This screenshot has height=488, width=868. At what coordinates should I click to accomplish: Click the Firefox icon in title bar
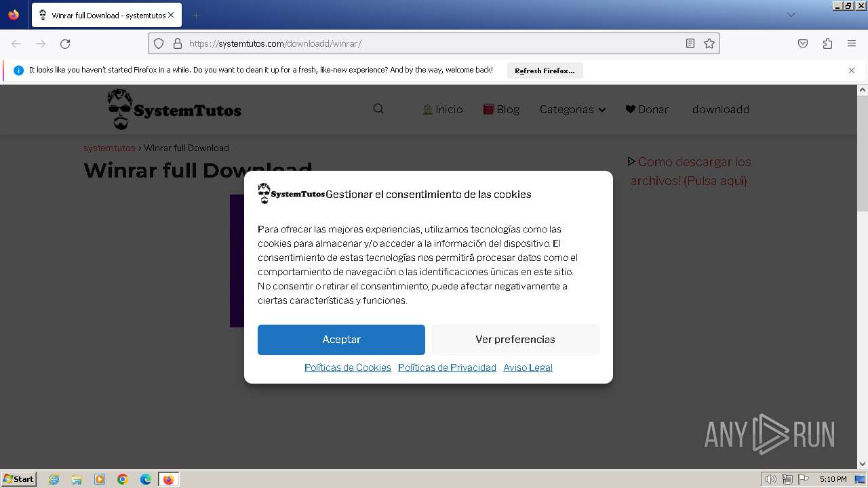pyautogui.click(x=14, y=15)
